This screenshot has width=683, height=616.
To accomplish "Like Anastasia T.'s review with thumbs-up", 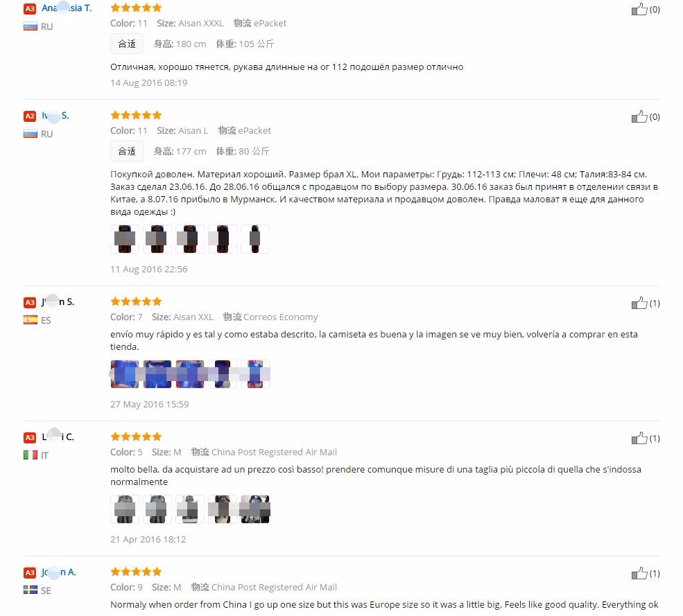I will (639, 9).
